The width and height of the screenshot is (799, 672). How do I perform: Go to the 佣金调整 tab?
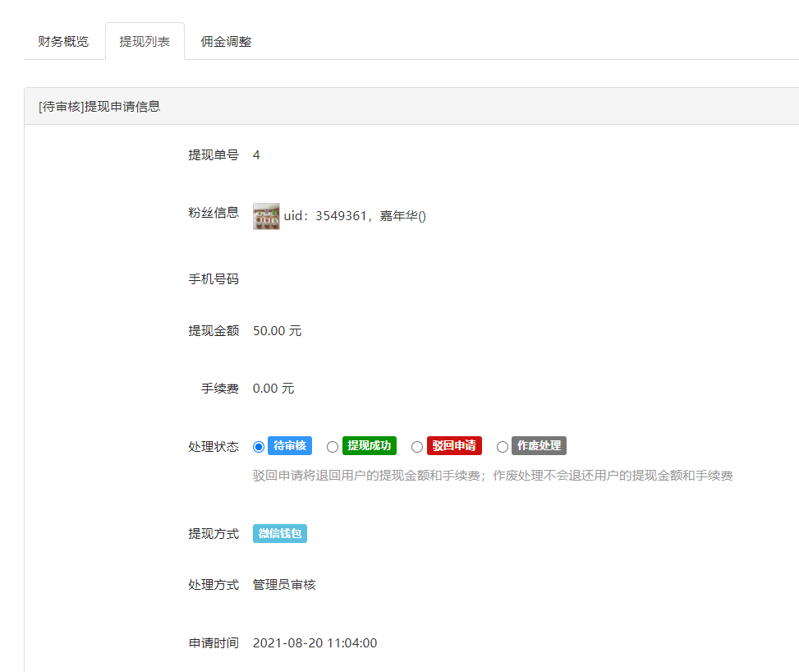(227, 41)
